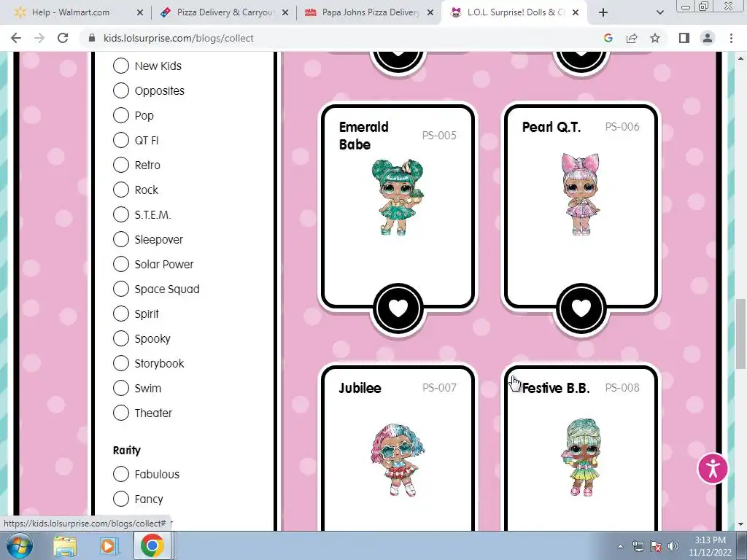
Task: Close the L.O.L. Surprise tab
Action: pyautogui.click(x=576, y=12)
